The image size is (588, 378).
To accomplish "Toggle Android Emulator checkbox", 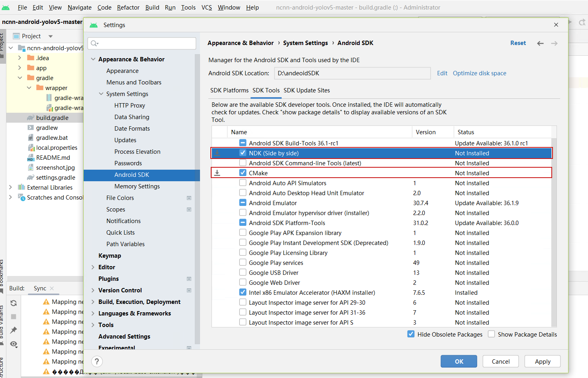I will tap(243, 203).
